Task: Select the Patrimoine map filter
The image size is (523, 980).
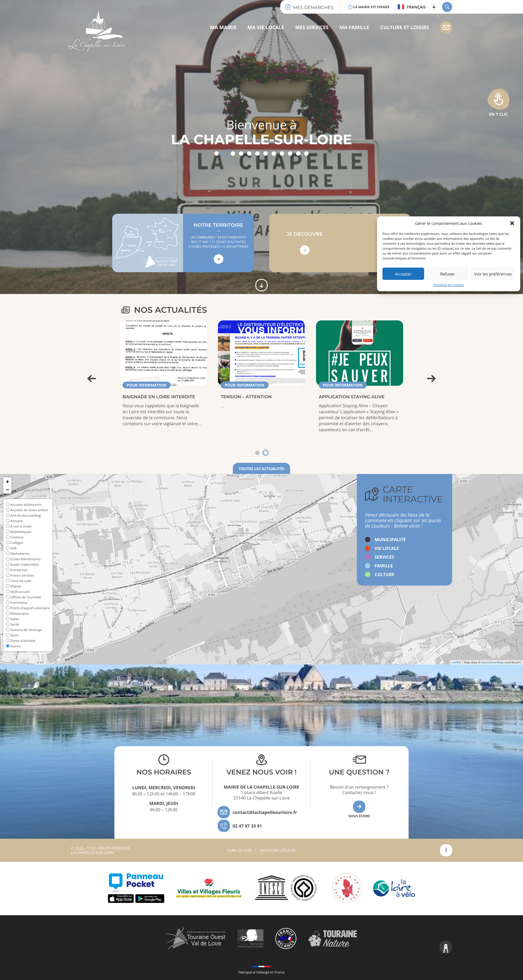Action: click(x=8, y=602)
